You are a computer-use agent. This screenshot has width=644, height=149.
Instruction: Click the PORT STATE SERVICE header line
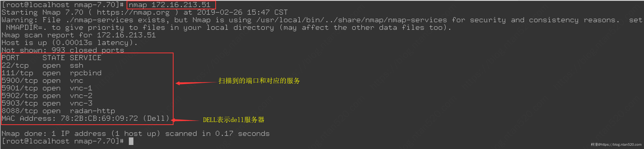click(x=52, y=58)
